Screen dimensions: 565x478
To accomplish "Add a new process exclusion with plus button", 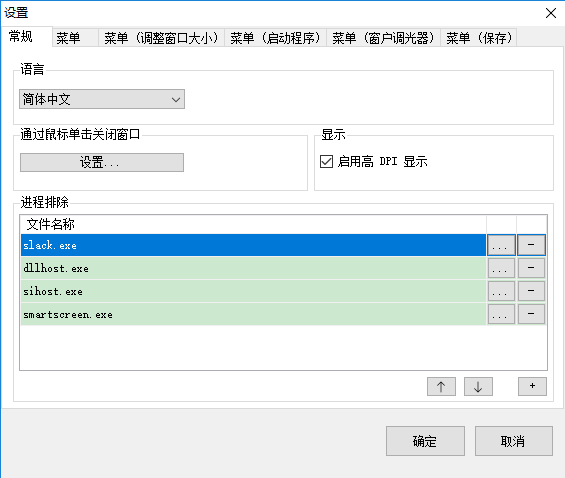I will pos(533,387).
